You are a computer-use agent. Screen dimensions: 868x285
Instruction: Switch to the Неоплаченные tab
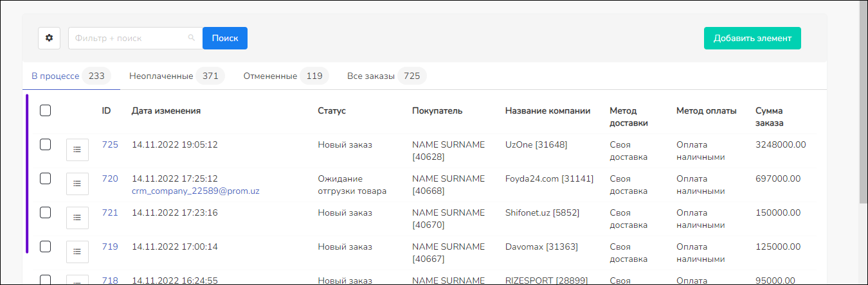point(176,76)
